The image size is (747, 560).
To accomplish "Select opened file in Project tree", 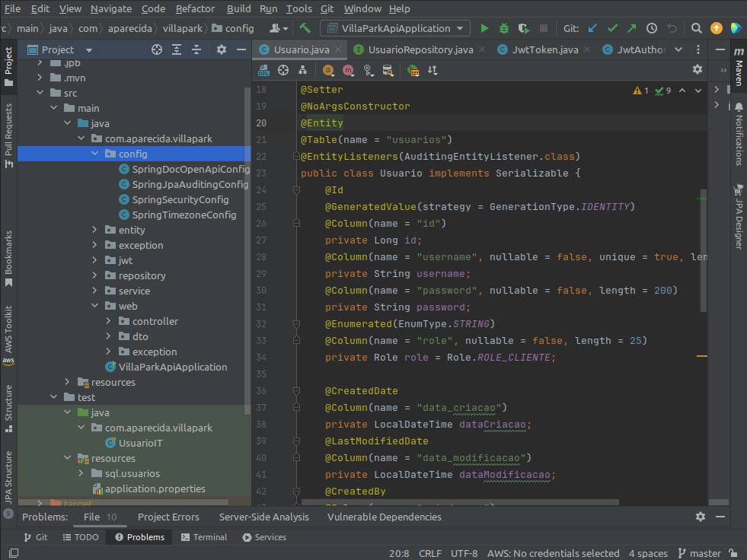I will tap(157, 49).
